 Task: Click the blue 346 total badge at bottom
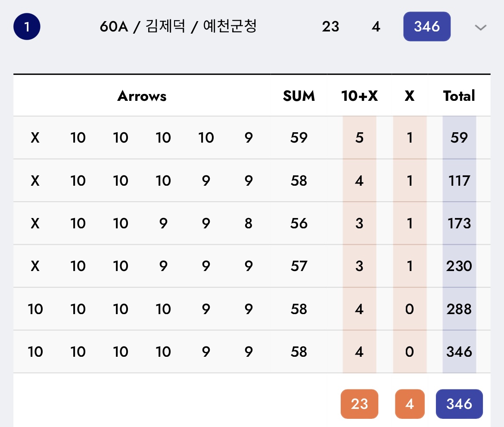click(459, 404)
